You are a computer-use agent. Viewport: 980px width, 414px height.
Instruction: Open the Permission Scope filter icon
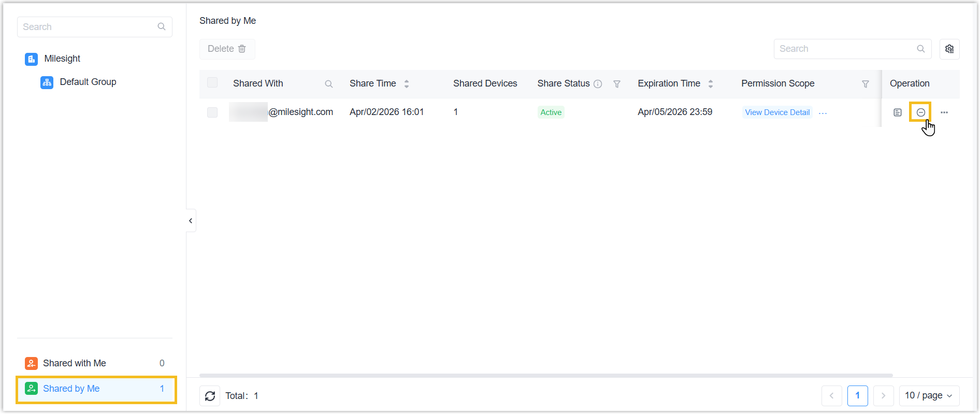tap(865, 84)
